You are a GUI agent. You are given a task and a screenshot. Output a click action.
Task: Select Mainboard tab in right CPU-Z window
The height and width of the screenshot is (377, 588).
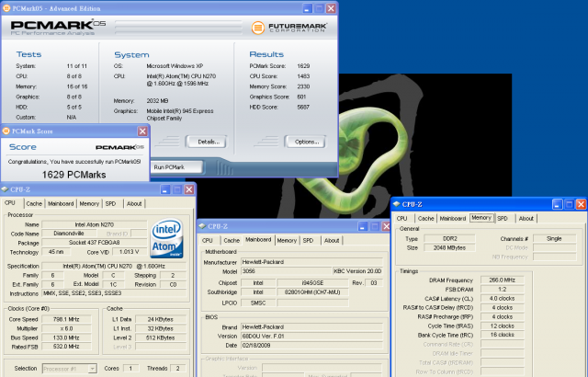(x=453, y=218)
